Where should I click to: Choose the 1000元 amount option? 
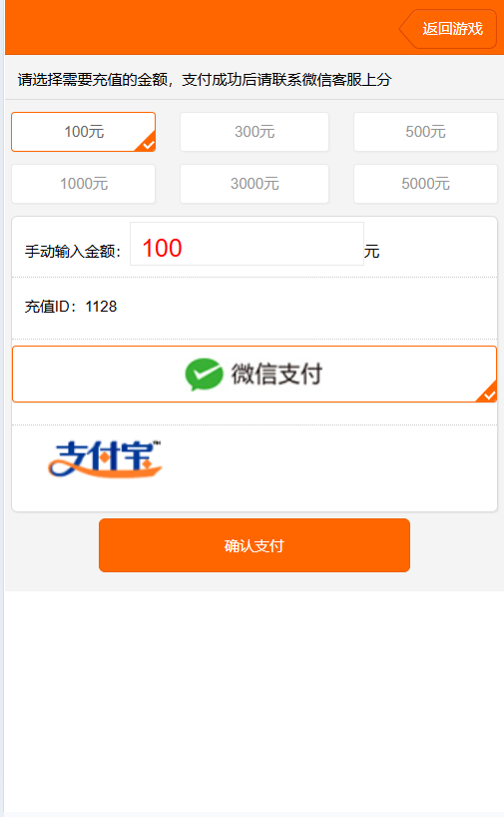click(x=83, y=184)
